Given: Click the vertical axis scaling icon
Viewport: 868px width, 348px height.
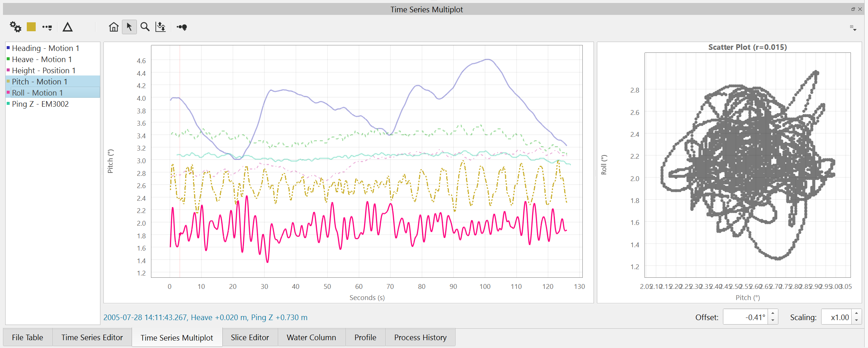Looking at the screenshot, I should (161, 27).
